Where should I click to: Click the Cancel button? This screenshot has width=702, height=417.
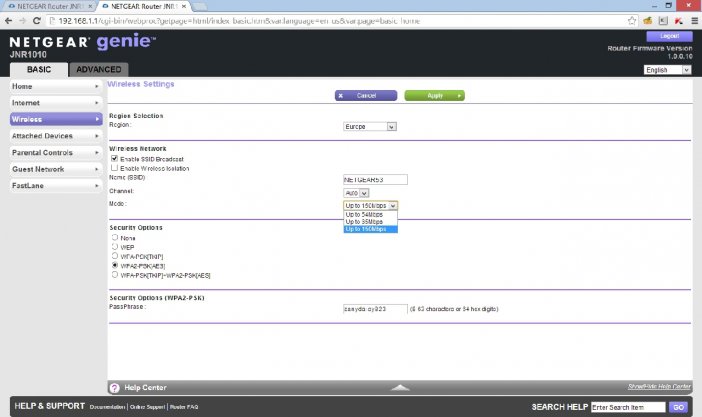click(366, 95)
